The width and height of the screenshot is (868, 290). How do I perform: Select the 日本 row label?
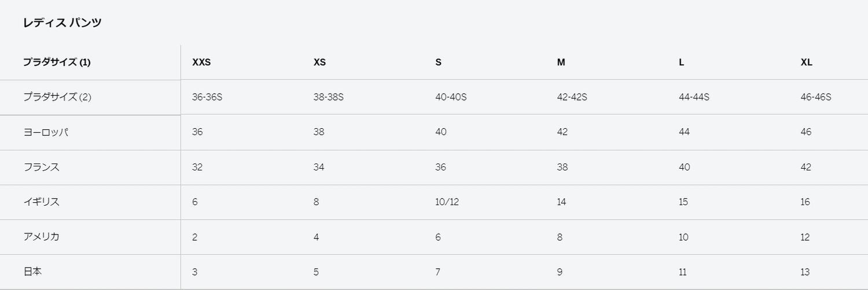[32, 272]
